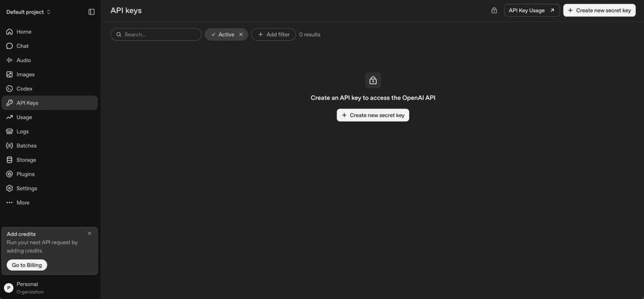Navigate to the Audio page

(50, 60)
